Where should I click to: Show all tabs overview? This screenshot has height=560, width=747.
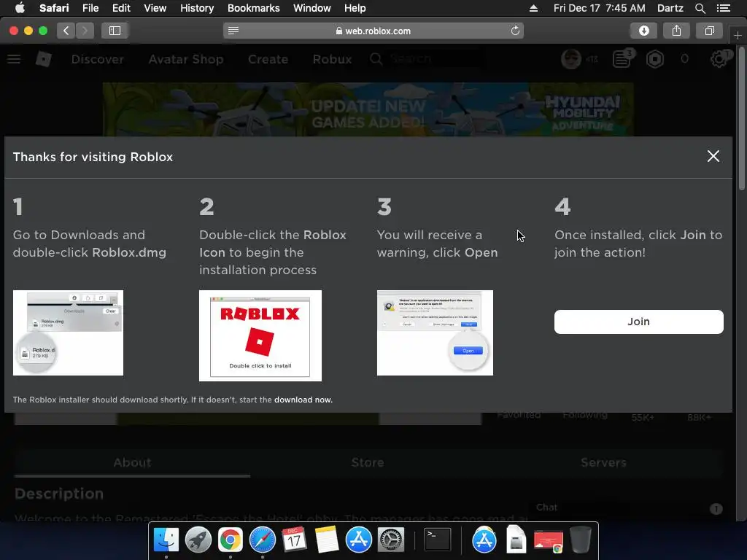(x=709, y=31)
